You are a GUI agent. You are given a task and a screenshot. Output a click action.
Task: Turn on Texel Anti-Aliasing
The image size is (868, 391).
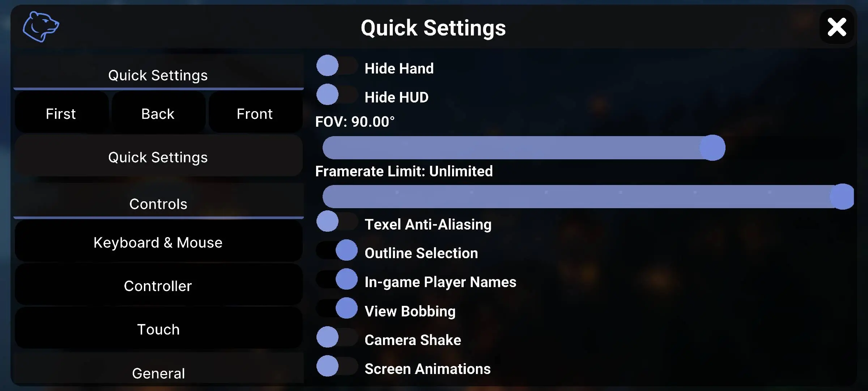click(337, 222)
